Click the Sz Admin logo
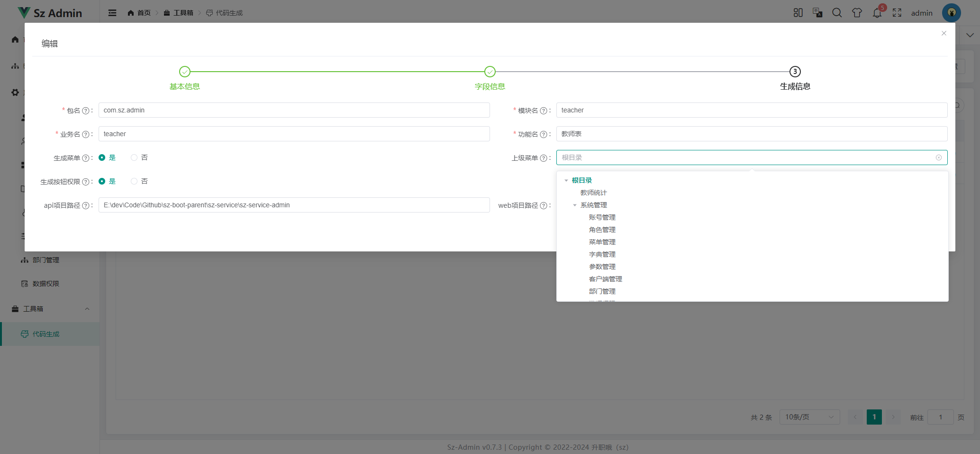The width and height of the screenshot is (980, 454). click(x=49, y=13)
